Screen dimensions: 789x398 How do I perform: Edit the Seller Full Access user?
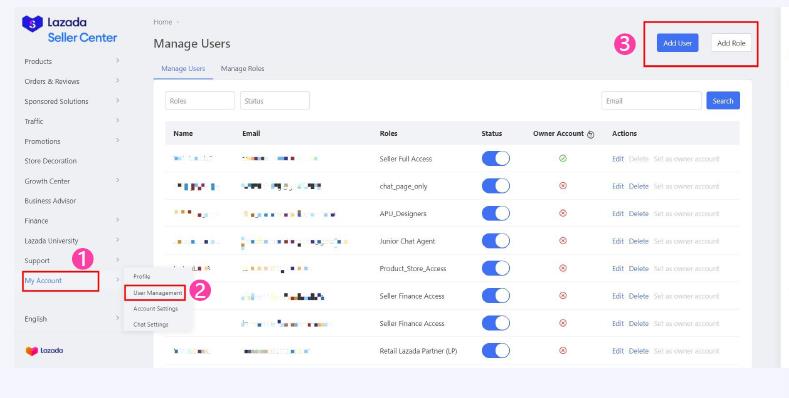(618, 158)
